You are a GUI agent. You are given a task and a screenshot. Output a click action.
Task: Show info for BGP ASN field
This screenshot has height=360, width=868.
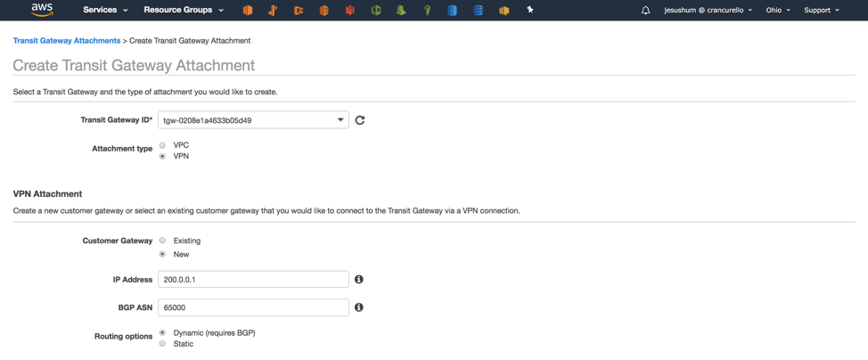[x=359, y=307]
